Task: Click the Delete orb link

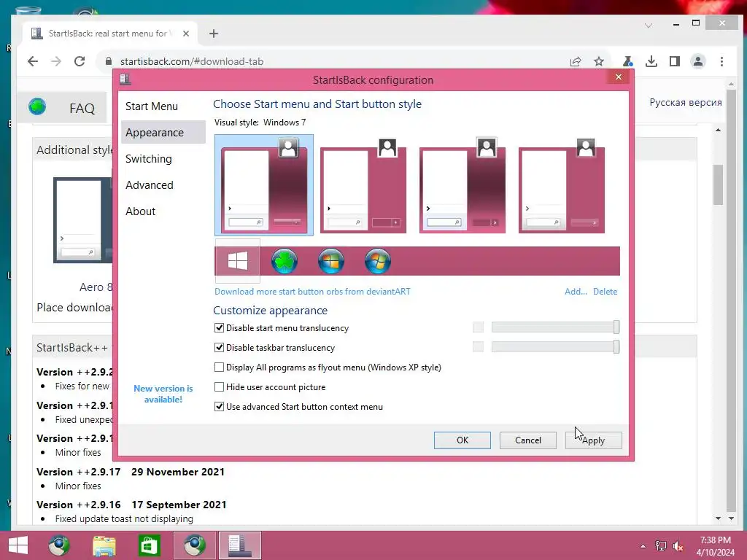Action: (x=605, y=292)
